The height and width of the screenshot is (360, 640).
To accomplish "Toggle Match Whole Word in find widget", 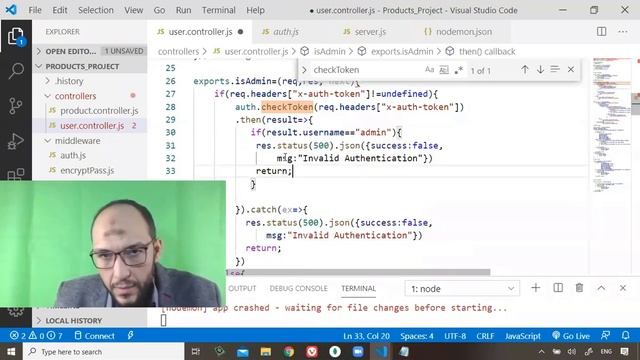I will [x=444, y=70].
